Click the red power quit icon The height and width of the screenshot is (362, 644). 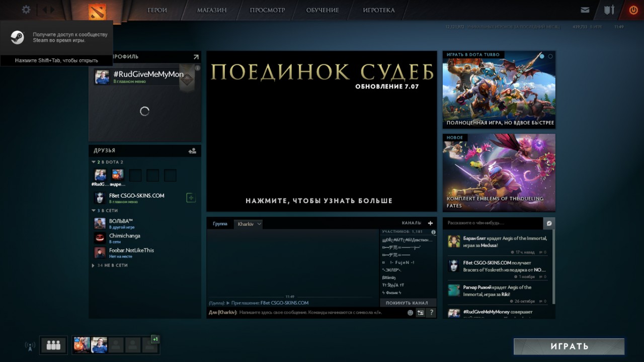(633, 10)
